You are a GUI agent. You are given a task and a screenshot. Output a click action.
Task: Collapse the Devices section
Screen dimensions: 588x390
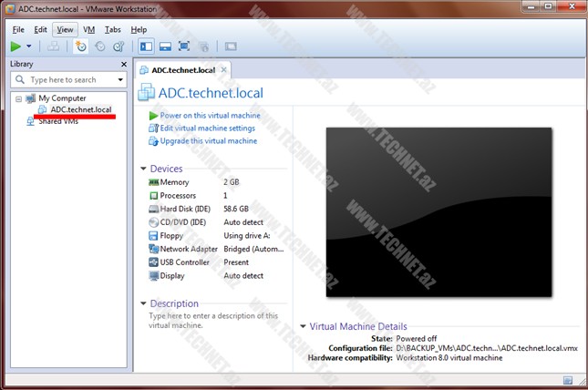tap(143, 169)
